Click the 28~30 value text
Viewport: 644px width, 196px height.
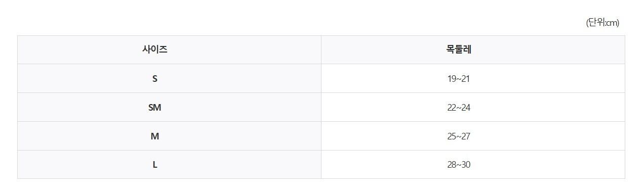pos(459,165)
